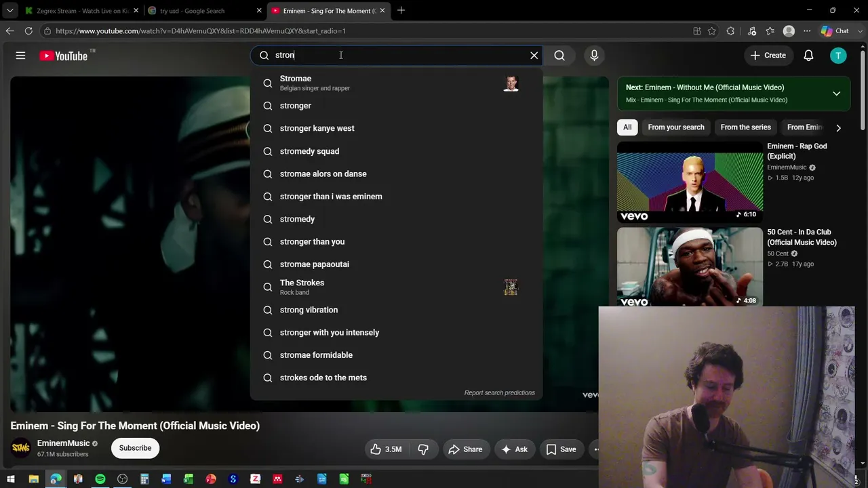This screenshot has width=868, height=488.
Task: Open the Ask AI button
Action: pyautogui.click(x=514, y=449)
